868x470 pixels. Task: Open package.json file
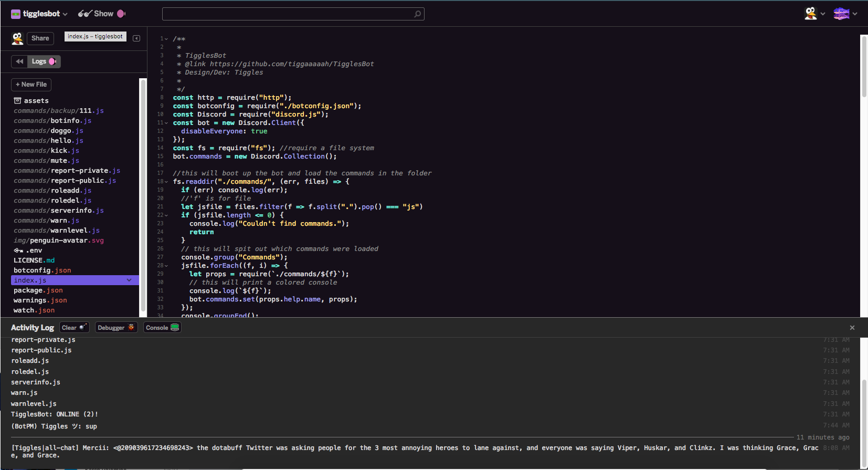coord(38,290)
